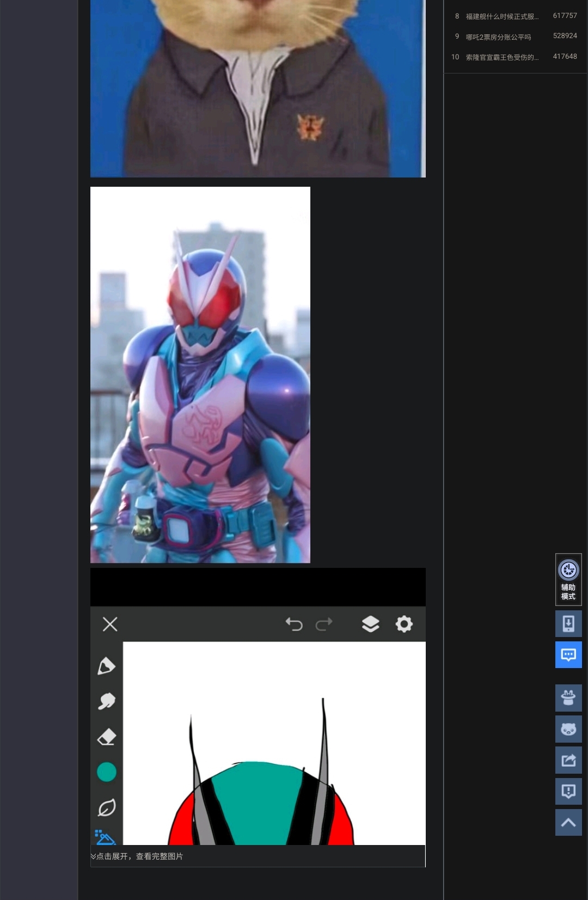Open the blue comment chat icon

pyautogui.click(x=568, y=654)
